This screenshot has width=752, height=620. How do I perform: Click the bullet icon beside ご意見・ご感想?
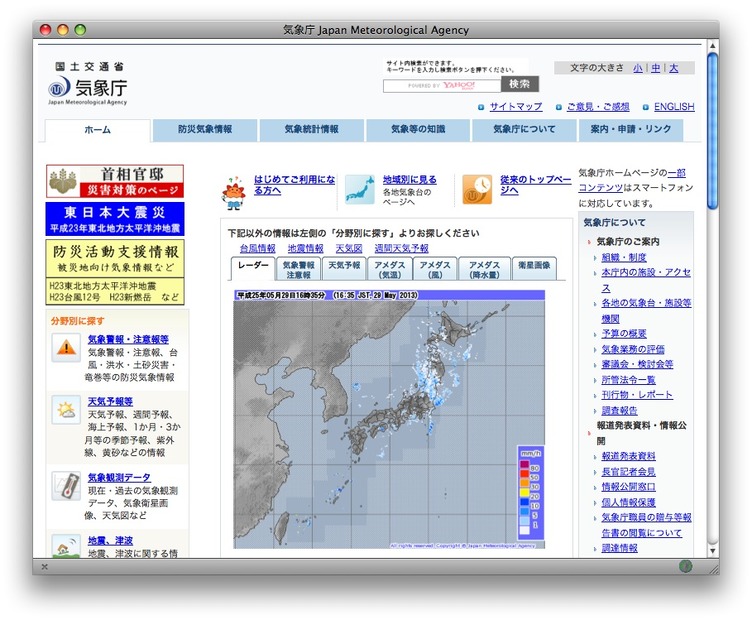559,107
